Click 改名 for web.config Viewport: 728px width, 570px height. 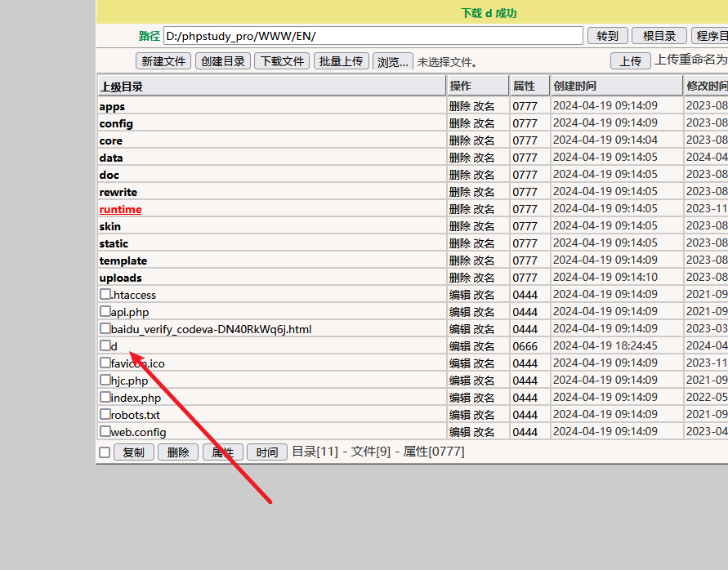pyautogui.click(x=484, y=432)
